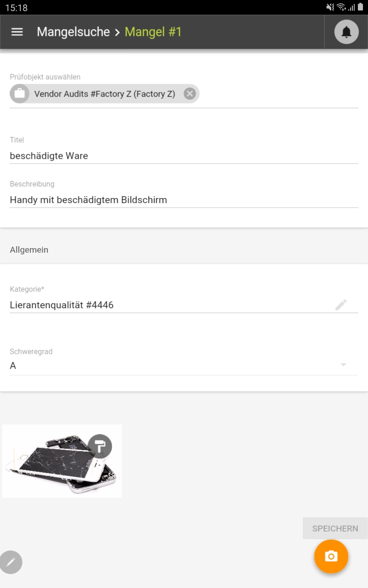Tap the gray pencil edit button at the bottom
Screen dimensions: 368x588
[x=11, y=562]
